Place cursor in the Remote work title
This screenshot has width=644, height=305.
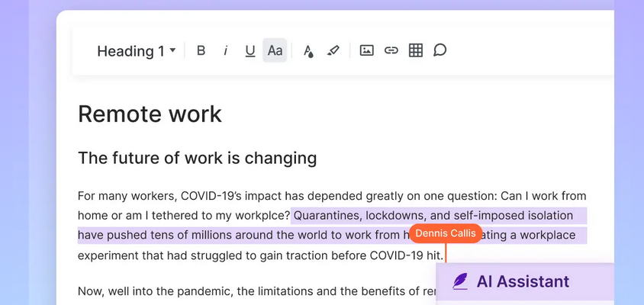[x=150, y=114]
